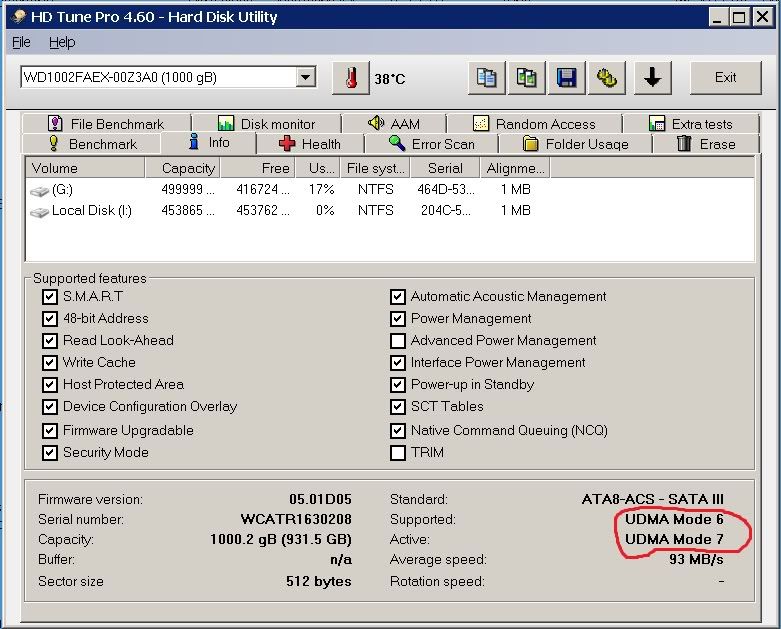Viewport: 781px width, 629px height.
Task: Toggle the TRIM checkbox
Action: 397,453
